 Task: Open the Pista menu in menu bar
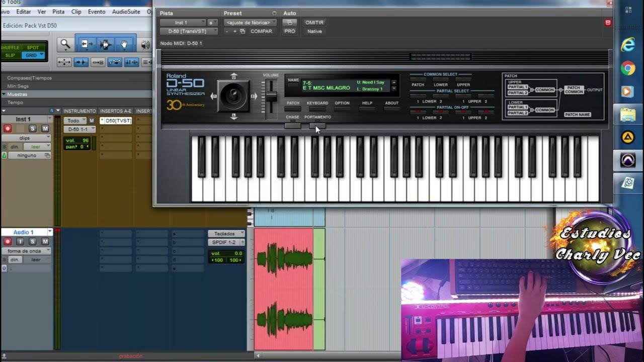point(58,11)
